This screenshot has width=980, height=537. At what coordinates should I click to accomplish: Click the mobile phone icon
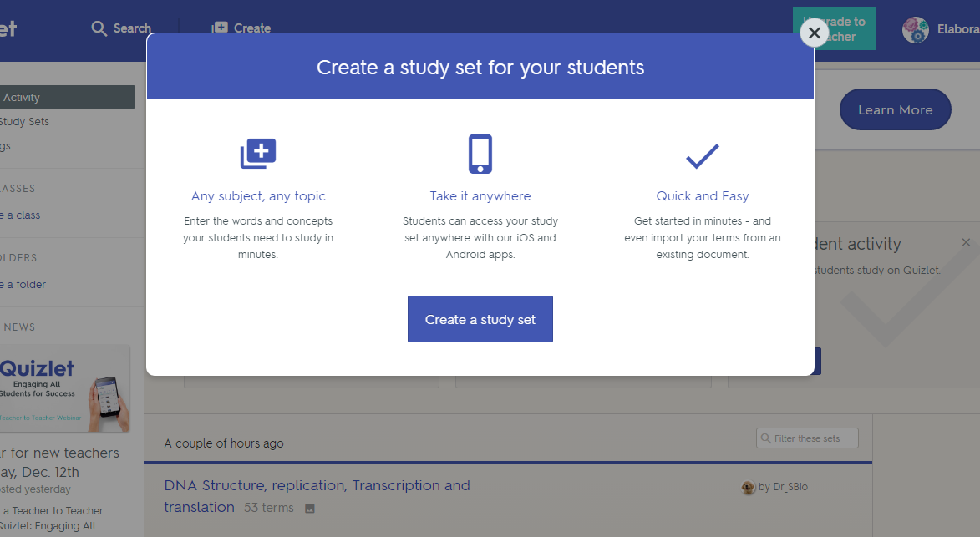480,154
